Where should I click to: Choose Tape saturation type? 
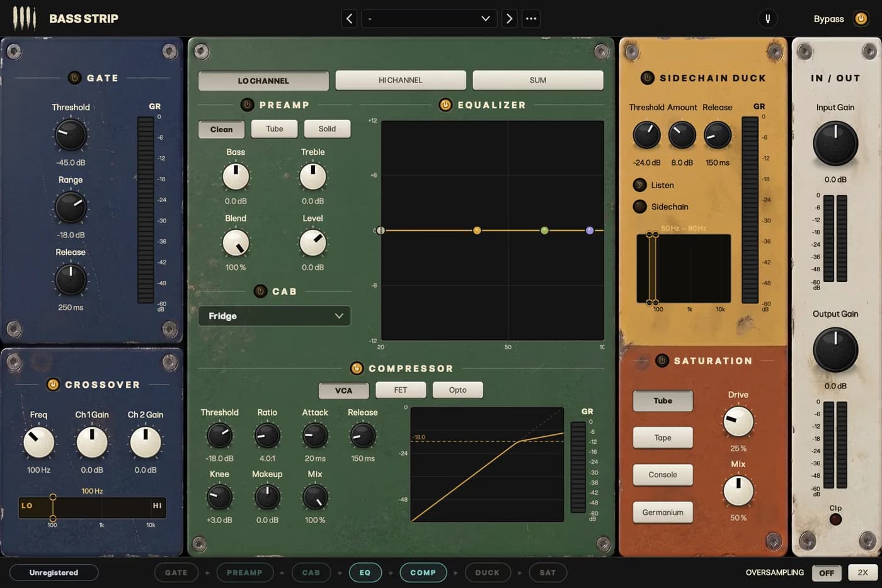(x=663, y=438)
